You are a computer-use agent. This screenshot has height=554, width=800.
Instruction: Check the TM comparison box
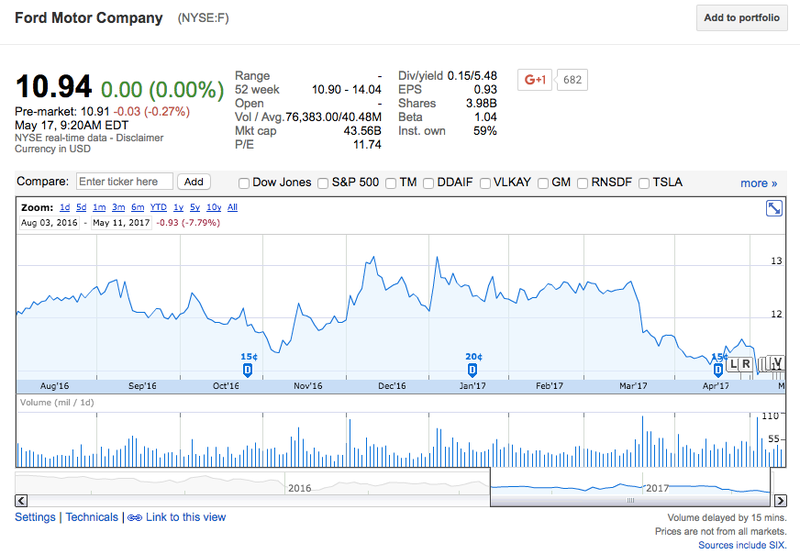pyautogui.click(x=391, y=183)
